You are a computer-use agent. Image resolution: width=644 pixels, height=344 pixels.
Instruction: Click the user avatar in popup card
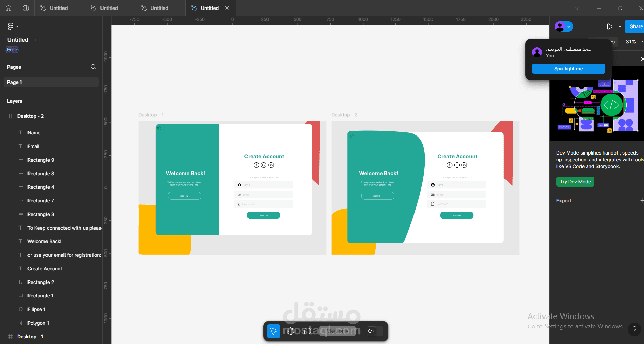point(537,52)
